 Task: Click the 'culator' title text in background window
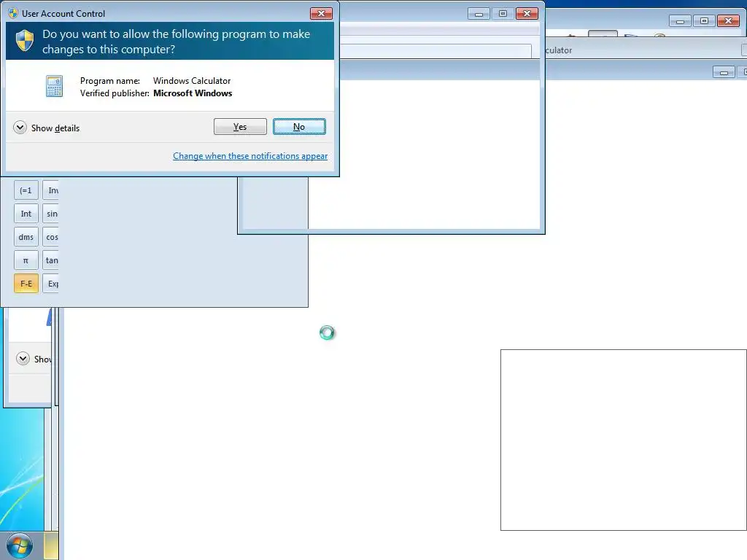[558, 50]
